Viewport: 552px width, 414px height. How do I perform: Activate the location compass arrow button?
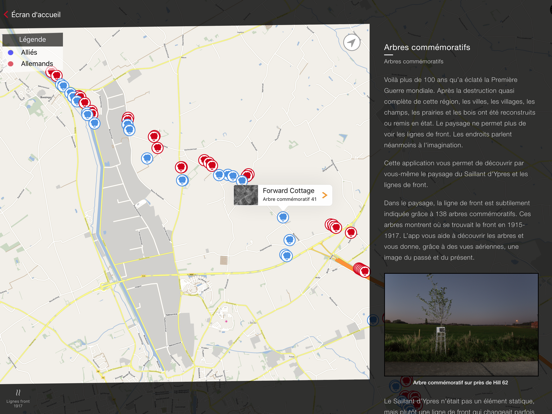(351, 43)
